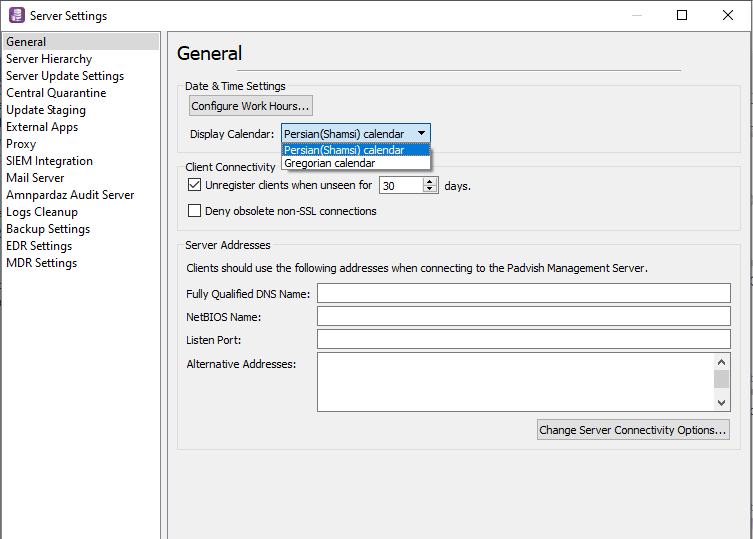Increase unseen days with up arrow
The image size is (753, 539).
(430, 182)
